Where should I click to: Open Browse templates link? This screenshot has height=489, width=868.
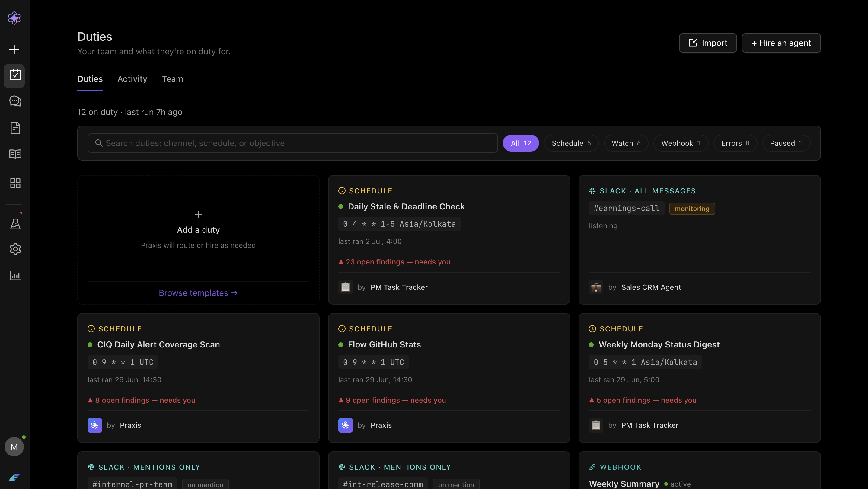point(198,293)
